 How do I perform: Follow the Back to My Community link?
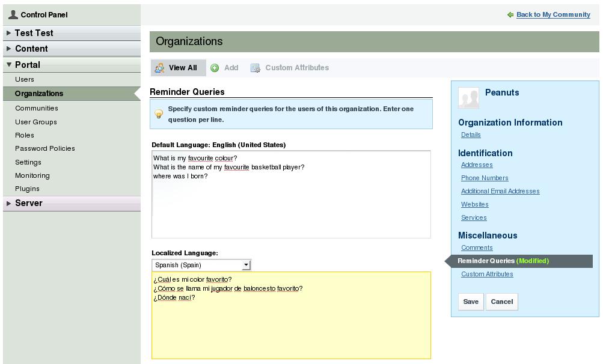tap(553, 14)
